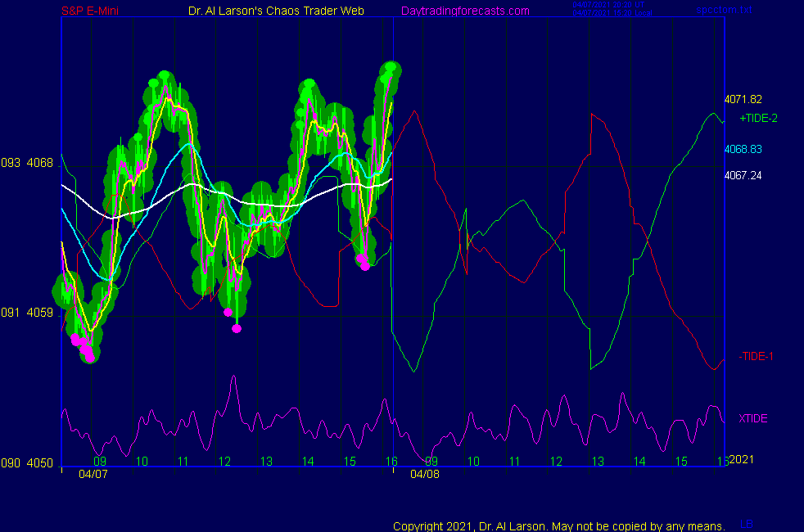This screenshot has width=804, height=532.
Task: Click the Daytradingforecasts.com link
Action: [465, 11]
